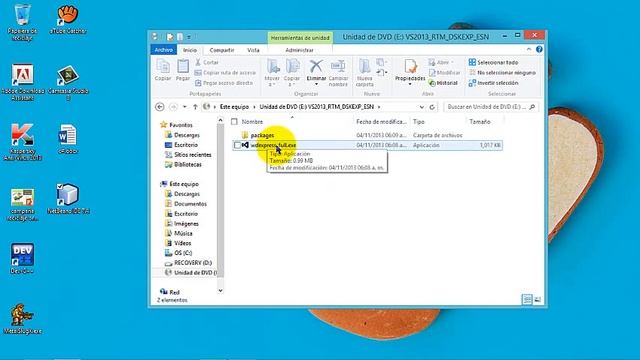Click the Forward navigation arrow
The width and height of the screenshot is (640, 360).
pos(173,107)
